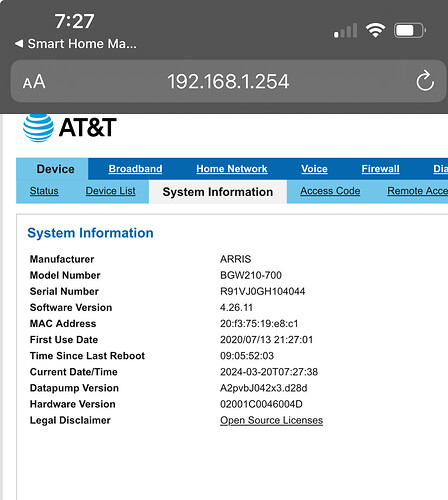Tap the 7:27 clock in status bar
The width and height of the screenshot is (448, 500).
tap(74, 21)
